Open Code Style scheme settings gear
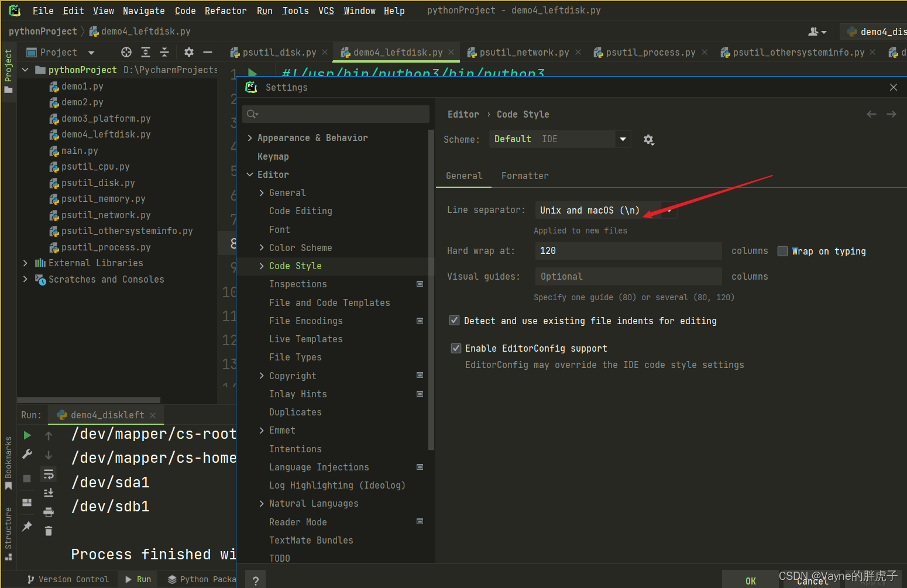907x588 pixels. pos(648,140)
